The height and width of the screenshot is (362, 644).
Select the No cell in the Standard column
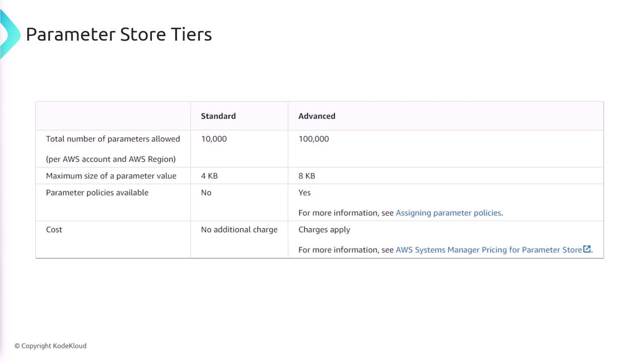pos(206,193)
